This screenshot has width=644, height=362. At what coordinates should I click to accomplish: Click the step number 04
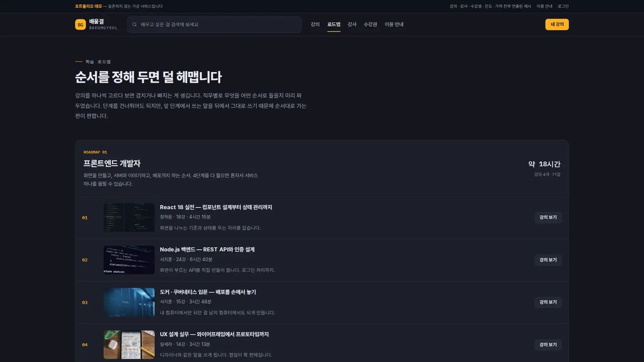[85, 345]
